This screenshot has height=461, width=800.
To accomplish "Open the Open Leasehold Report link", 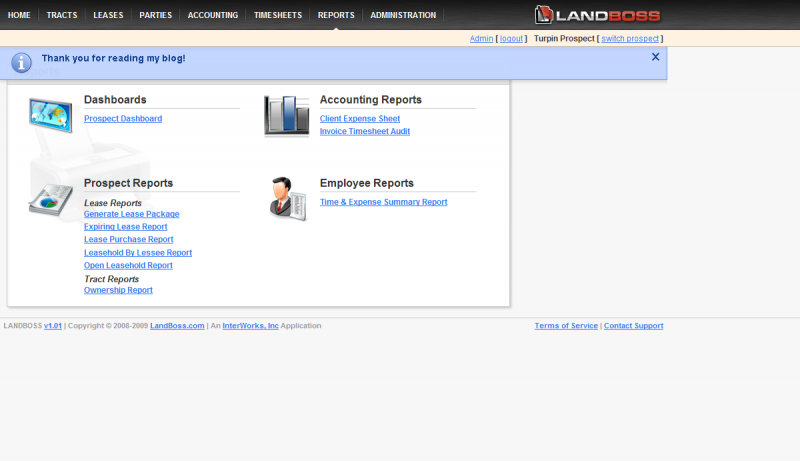I will pos(128,265).
